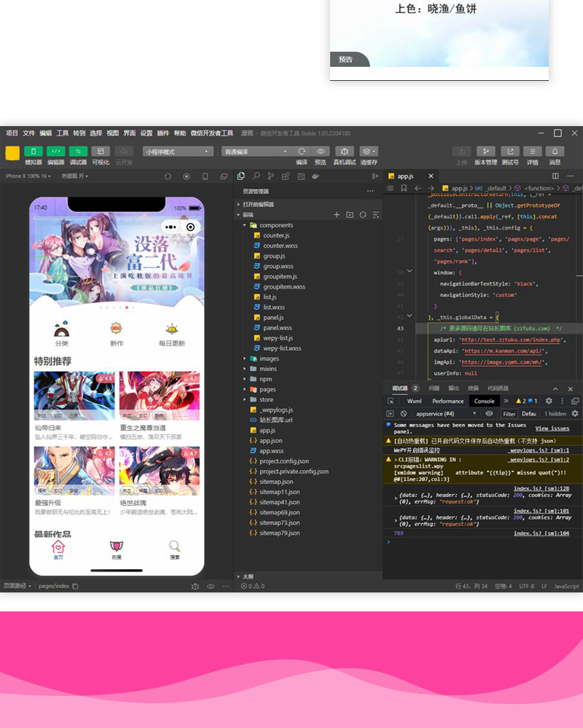The height and width of the screenshot is (728, 583).
Task: Switch to the Wxml tab in debugger
Action: coord(414,401)
